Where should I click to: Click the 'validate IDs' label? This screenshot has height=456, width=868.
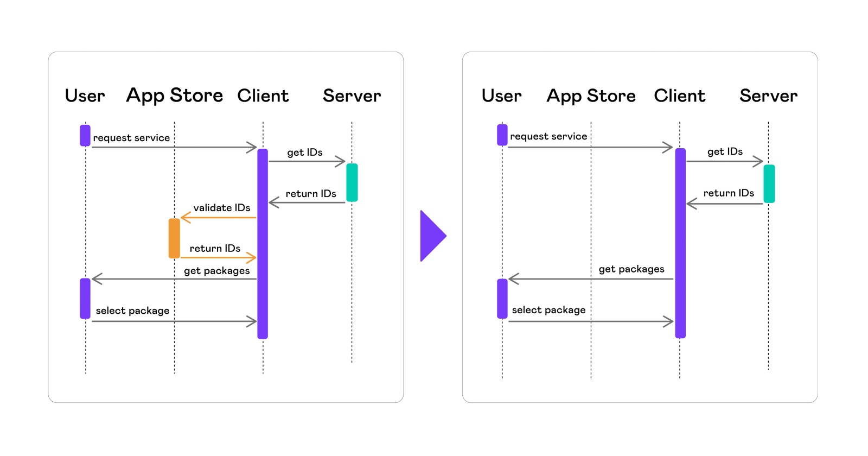tap(222, 208)
